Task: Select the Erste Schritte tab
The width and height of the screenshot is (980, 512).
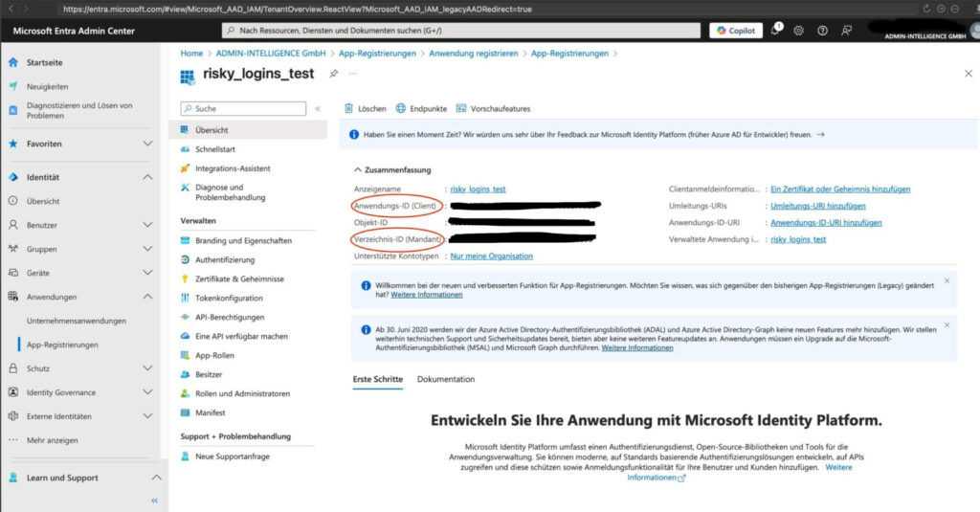Action: pos(377,380)
